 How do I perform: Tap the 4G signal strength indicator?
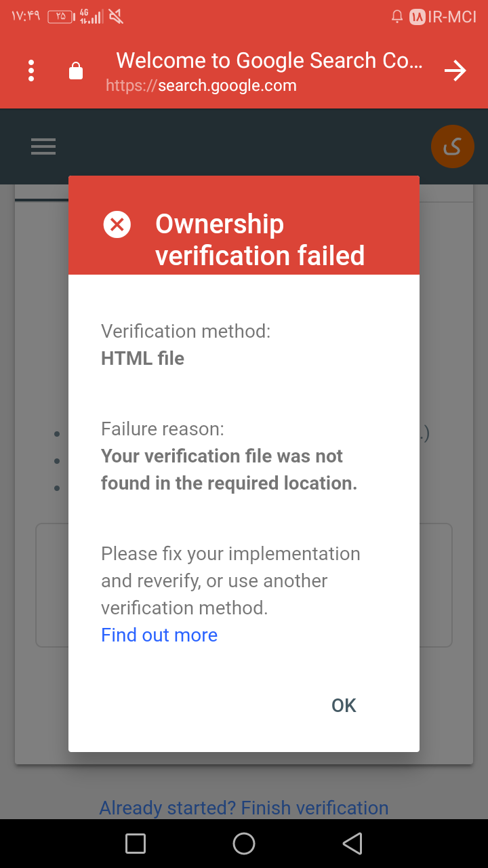91,16
